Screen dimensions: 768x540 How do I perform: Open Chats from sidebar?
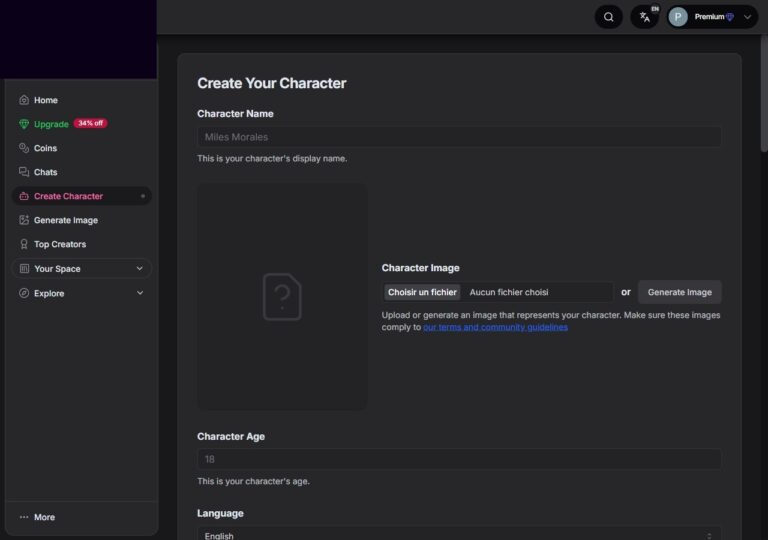81,172
